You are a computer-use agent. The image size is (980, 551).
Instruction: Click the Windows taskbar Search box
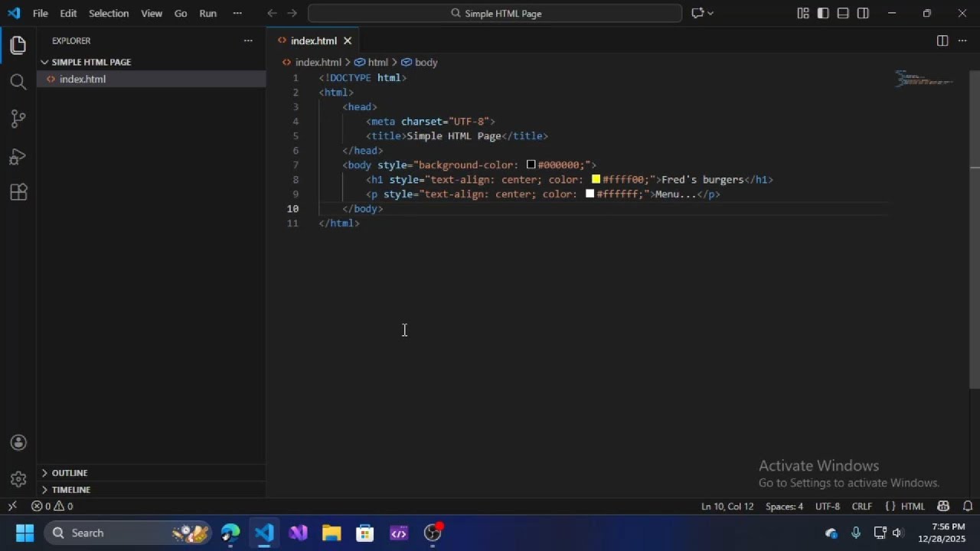(x=127, y=533)
